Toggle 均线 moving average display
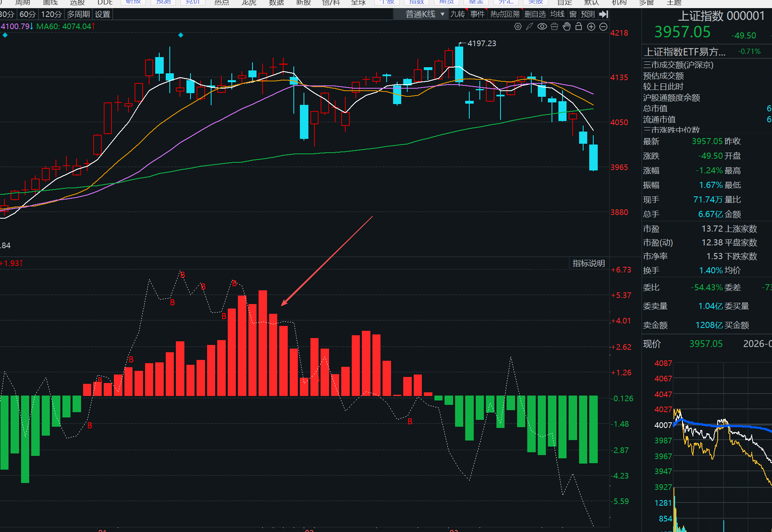 coord(557,14)
